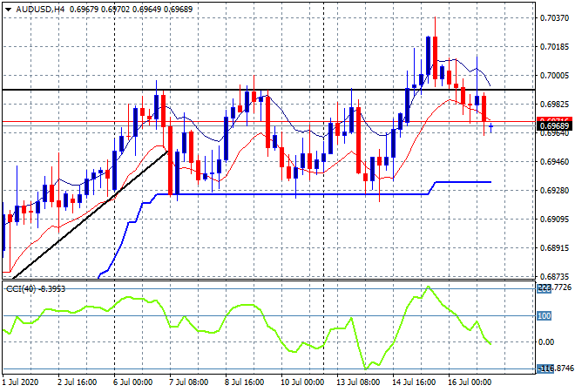Select the 8 Jul 16:00 time label
Screen dimensions: 575x392
(244, 382)
